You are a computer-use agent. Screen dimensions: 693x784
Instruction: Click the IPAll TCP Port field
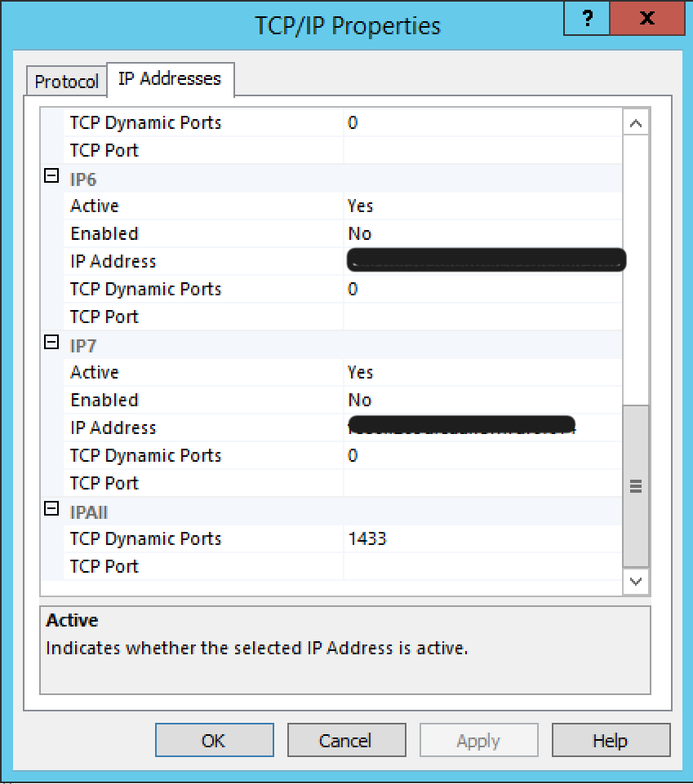482,567
